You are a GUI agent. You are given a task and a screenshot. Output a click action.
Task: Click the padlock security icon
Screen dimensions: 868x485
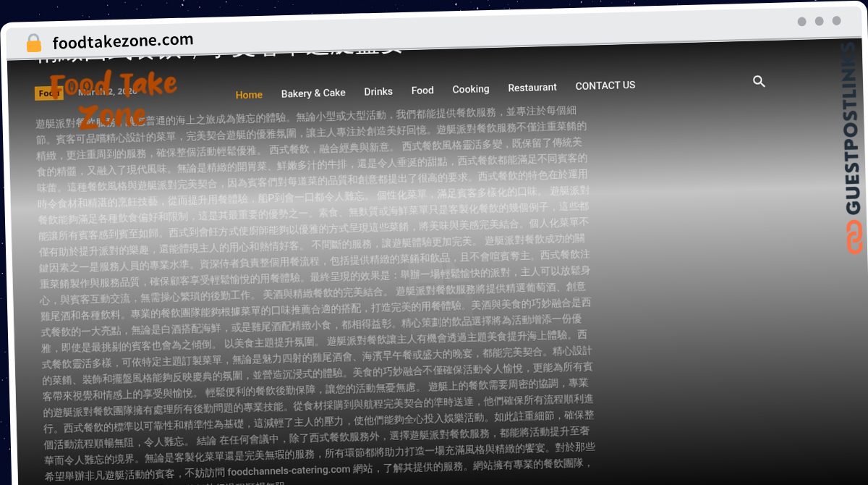[x=33, y=43]
